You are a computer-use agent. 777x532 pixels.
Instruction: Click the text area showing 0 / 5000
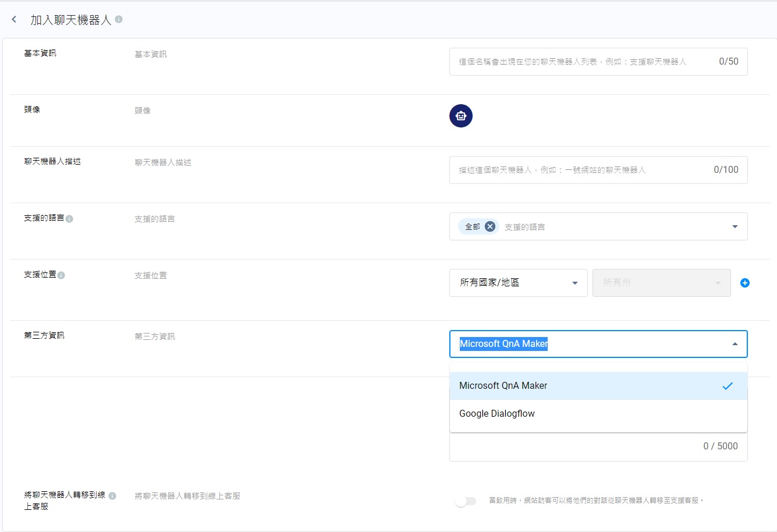598,446
